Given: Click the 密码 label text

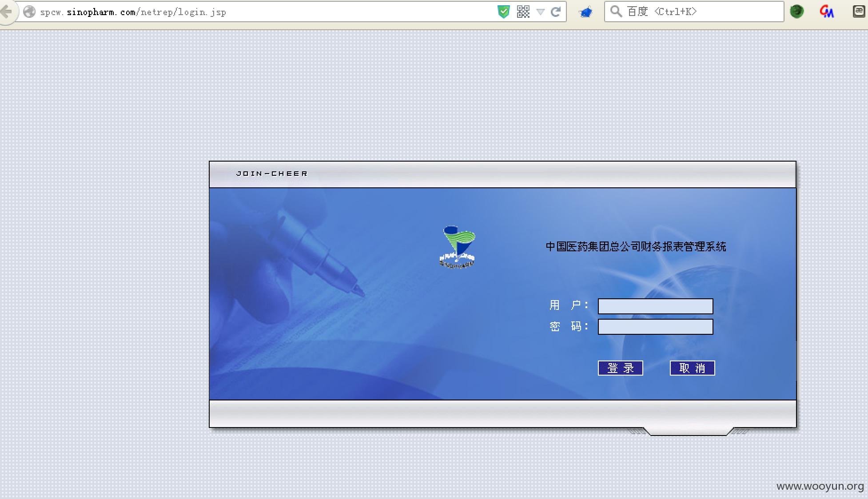Looking at the screenshot, I should 569,327.
